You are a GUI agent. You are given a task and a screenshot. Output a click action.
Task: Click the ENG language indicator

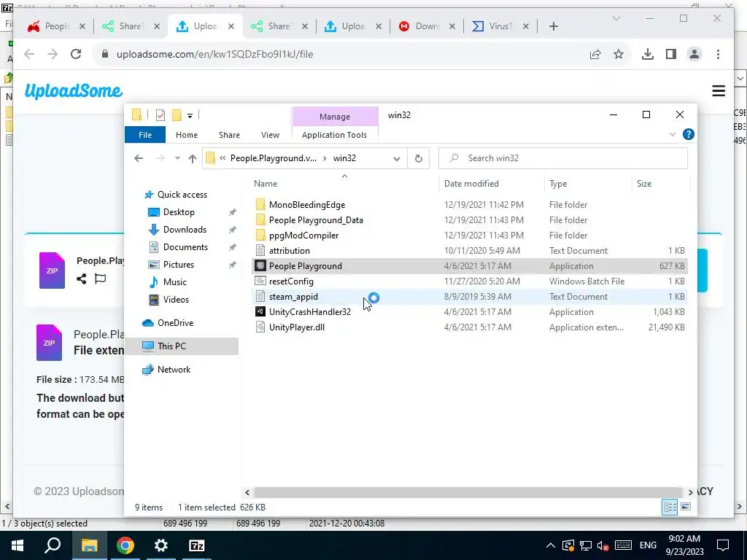coord(648,545)
